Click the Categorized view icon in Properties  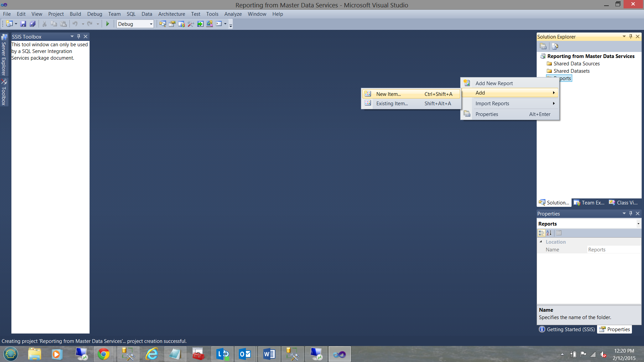pyautogui.click(x=541, y=233)
